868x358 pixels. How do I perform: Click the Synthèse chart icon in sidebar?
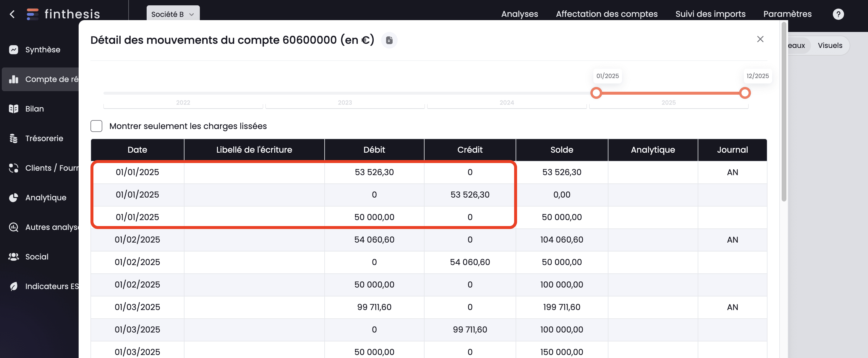point(14,50)
